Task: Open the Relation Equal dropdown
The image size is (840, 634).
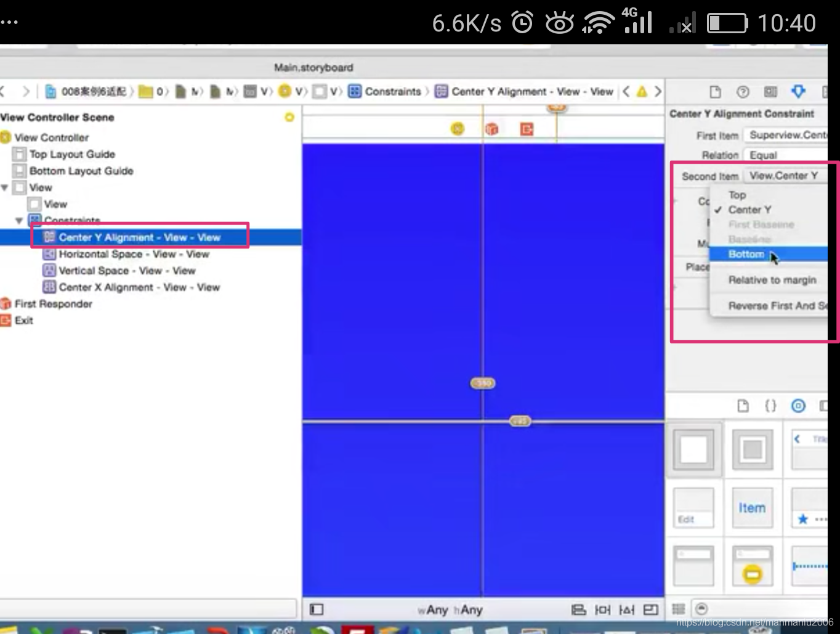Action: pos(786,155)
